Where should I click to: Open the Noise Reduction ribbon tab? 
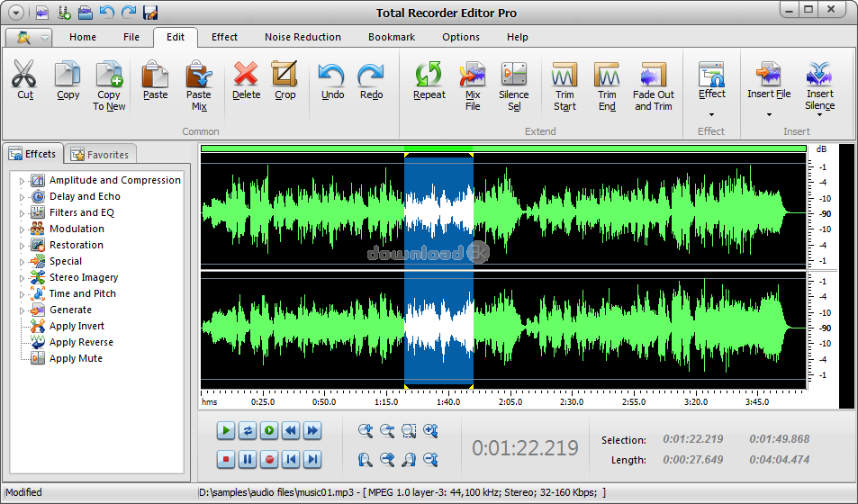click(x=303, y=37)
